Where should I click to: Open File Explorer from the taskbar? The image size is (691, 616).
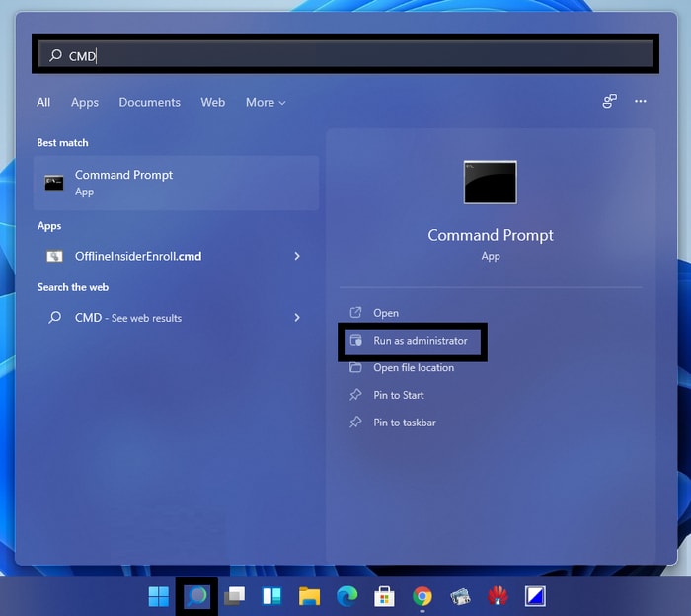coord(309,596)
